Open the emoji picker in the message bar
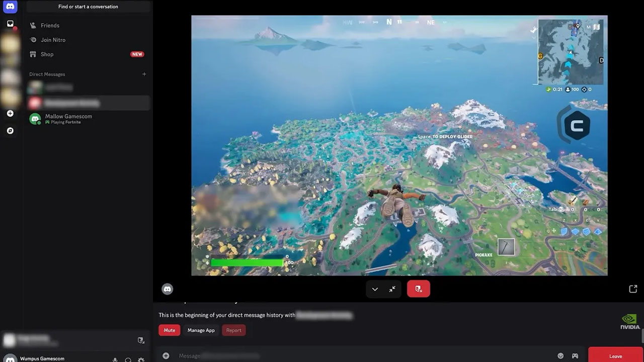 tap(561, 355)
